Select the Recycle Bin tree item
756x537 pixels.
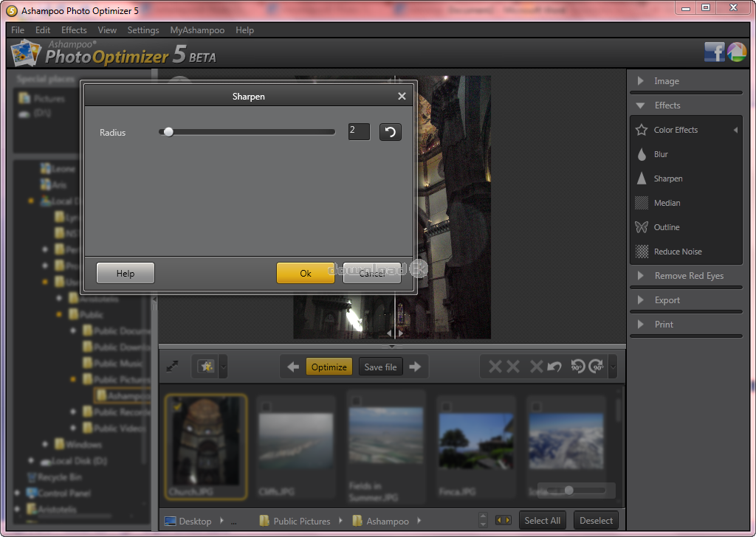pyautogui.click(x=54, y=477)
